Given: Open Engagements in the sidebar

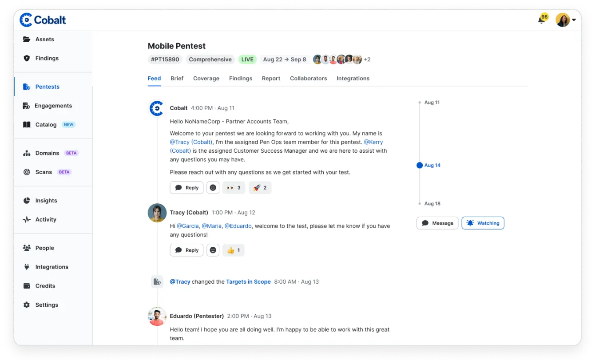Looking at the screenshot, I should (x=53, y=106).
